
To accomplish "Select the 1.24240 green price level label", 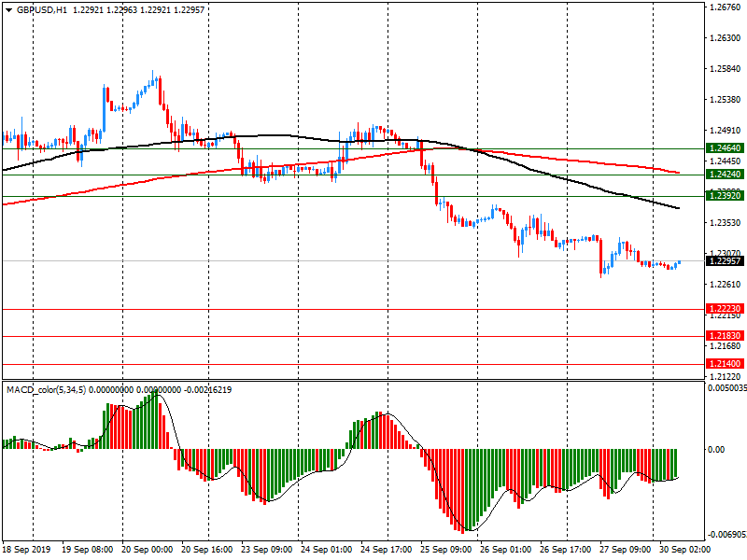I will pos(726,175).
